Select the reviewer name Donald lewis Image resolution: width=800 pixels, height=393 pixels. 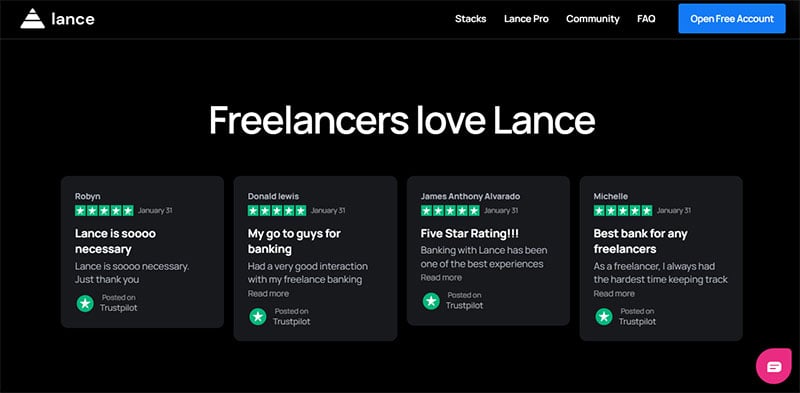coord(273,196)
